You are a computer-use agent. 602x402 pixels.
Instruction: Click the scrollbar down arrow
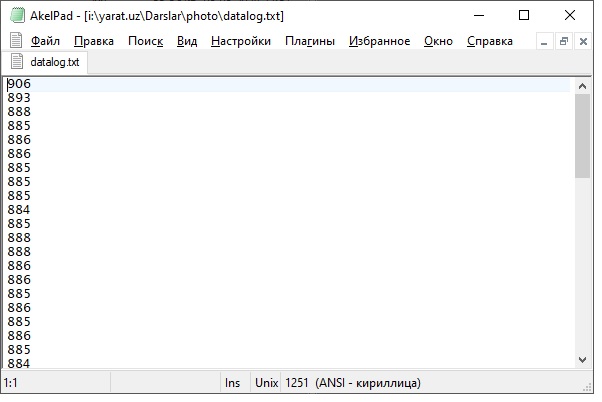[x=583, y=359]
